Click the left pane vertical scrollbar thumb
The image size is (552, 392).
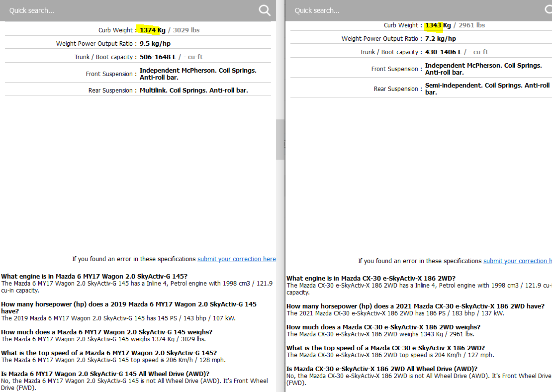pyautogui.click(x=280, y=139)
